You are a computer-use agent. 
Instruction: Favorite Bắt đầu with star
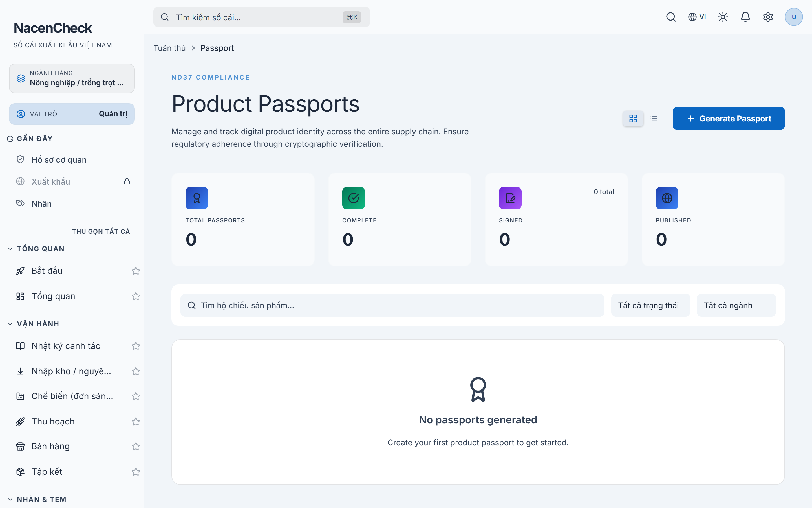[x=136, y=271]
